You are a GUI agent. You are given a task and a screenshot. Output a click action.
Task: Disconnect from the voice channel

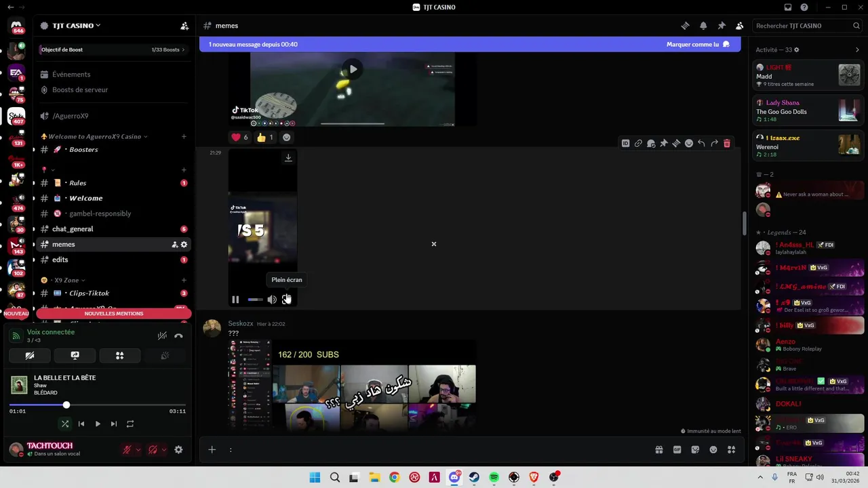(178, 335)
